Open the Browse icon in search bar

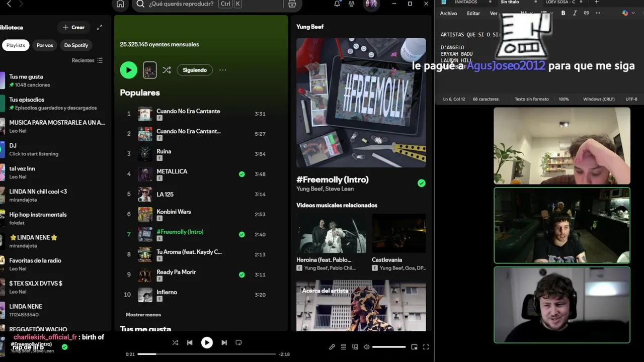292,4
